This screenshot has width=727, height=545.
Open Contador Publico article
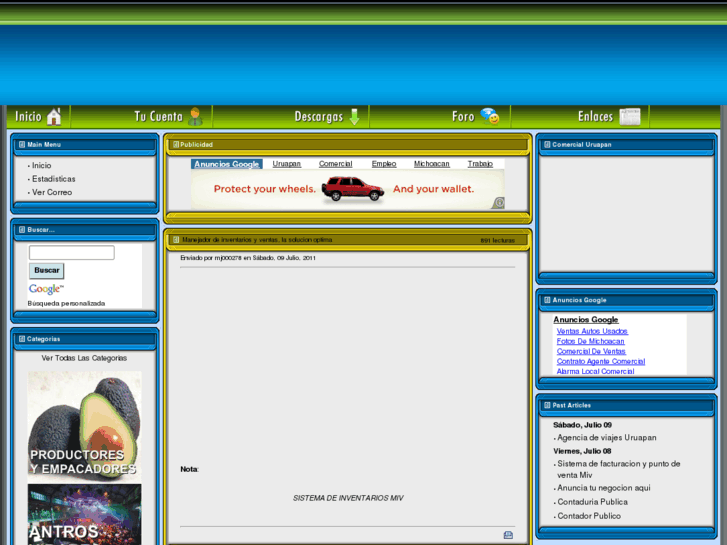(589, 516)
